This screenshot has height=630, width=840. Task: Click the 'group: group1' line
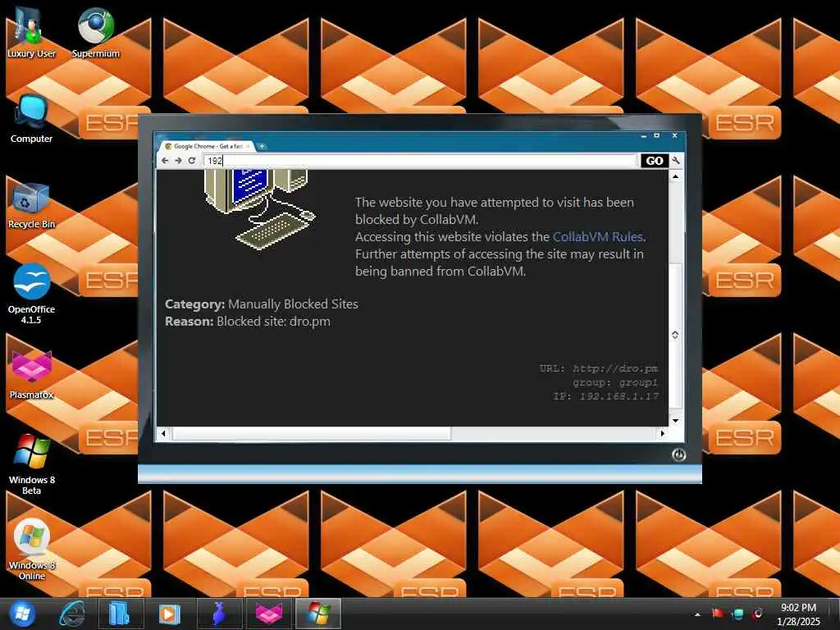pyautogui.click(x=615, y=382)
